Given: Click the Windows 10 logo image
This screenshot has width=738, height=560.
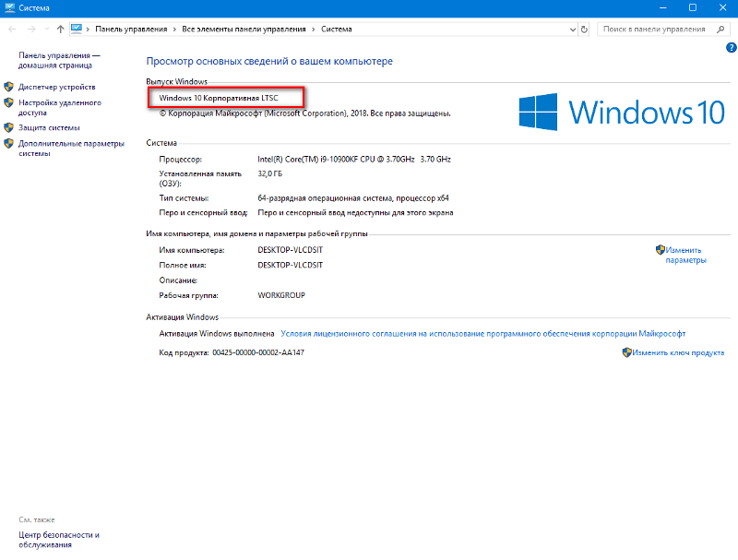Looking at the screenshot, I should (x=622, y=112).
